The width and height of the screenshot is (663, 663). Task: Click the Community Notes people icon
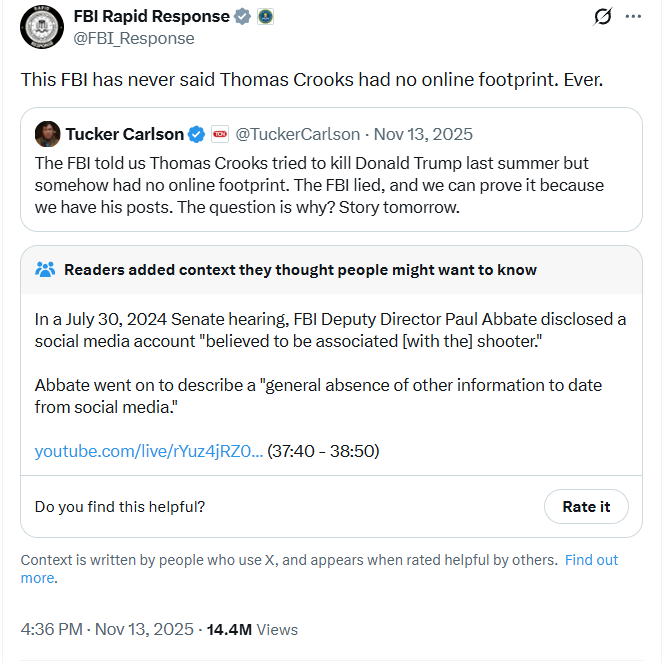pyautogui.click(x=45, y=270)
